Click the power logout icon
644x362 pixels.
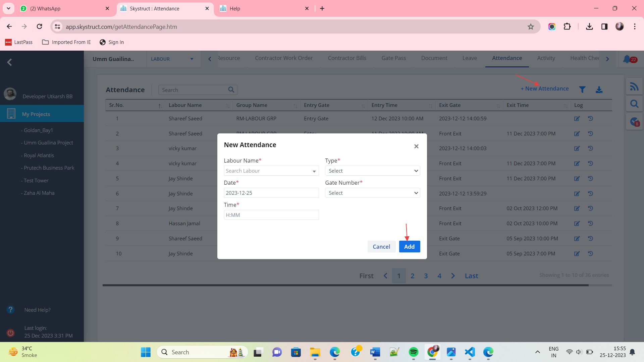point(11,333)
